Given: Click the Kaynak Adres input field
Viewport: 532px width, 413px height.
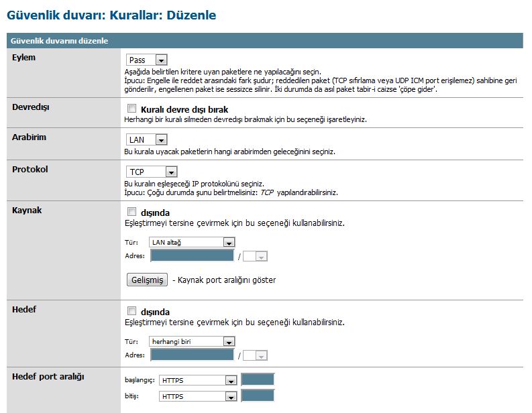Looking at the screenshot, I should tap(192, 255).
